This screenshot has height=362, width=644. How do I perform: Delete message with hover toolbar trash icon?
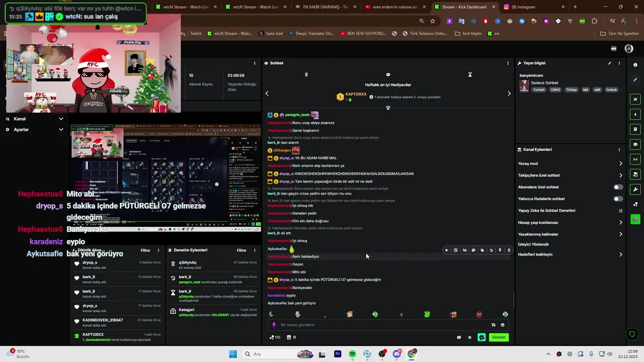(509, 250)
